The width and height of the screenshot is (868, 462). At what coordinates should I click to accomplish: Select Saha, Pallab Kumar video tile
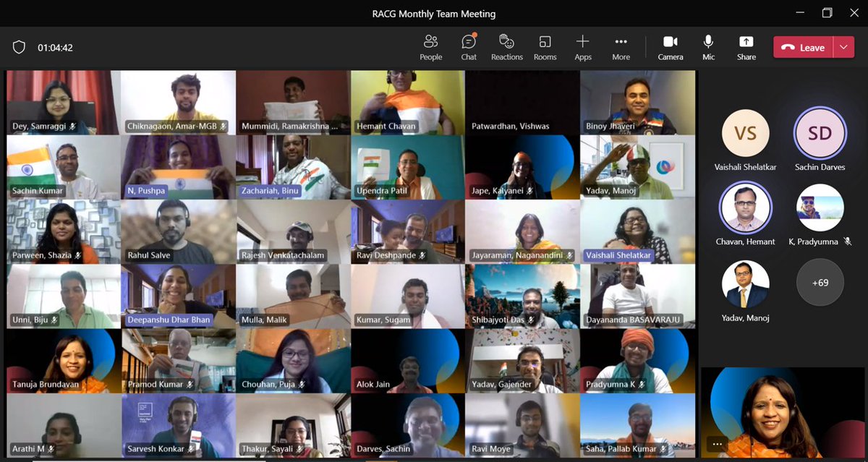pyautogui.click(x=637, y=426)
